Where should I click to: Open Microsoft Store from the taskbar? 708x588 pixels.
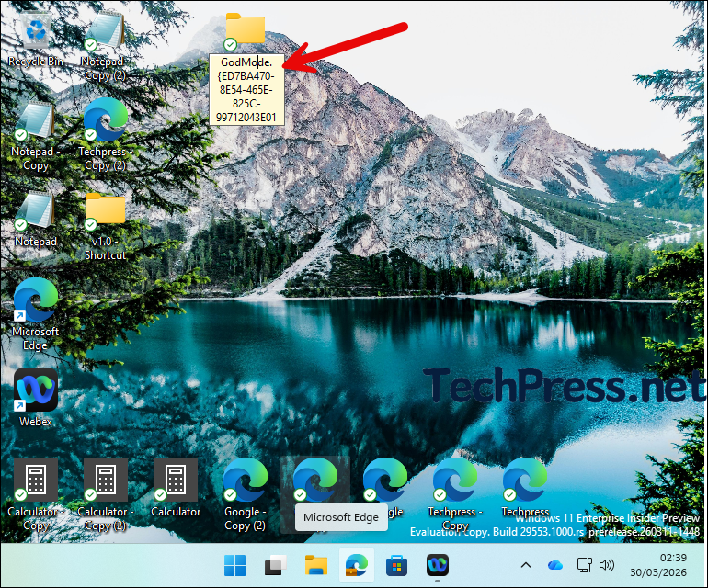pyautogui.click(x=395, y=565)
